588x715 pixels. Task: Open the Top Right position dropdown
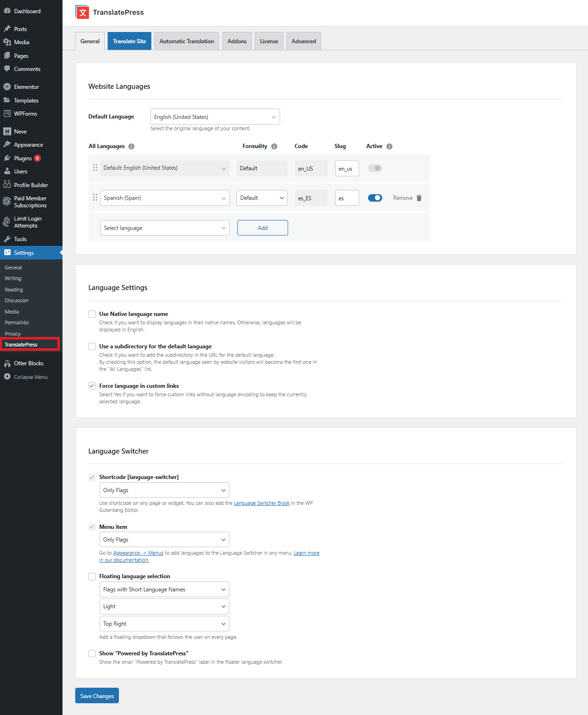[165, 624]
